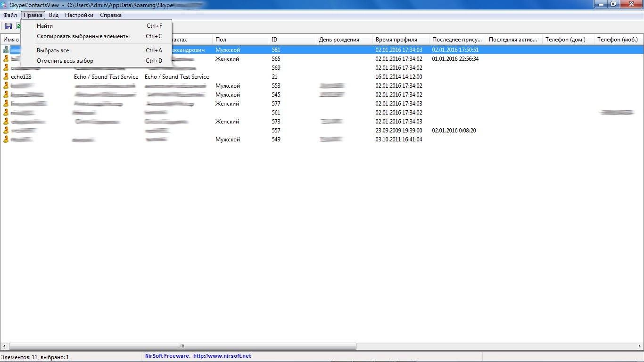Choose Отменить весь выбор menu entry

[x=97, y=61]
